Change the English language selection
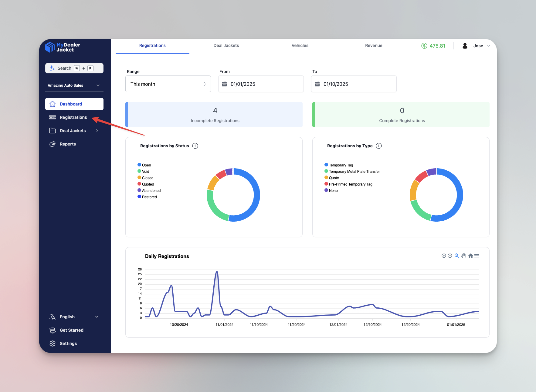Viewport: 536px width, 392px height. pos(66,317)
